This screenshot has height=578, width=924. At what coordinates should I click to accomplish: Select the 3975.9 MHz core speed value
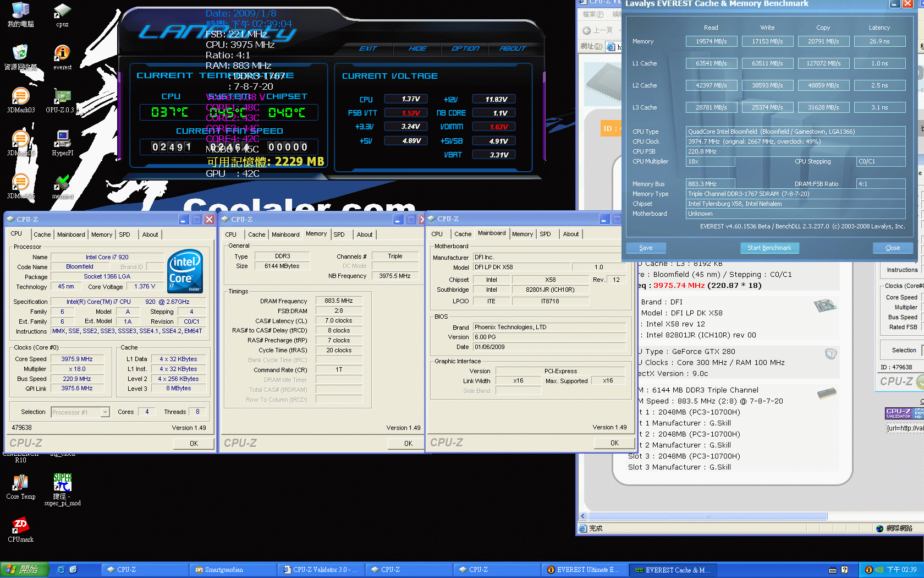click(x=77, y=359)
